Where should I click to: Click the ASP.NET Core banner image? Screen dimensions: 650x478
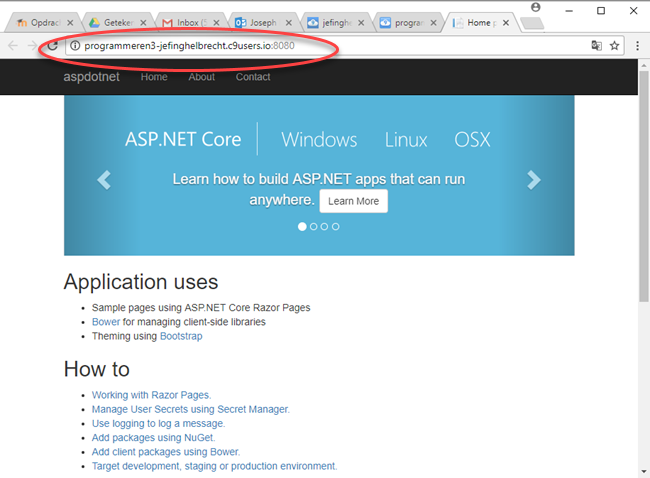pos(319,175)
